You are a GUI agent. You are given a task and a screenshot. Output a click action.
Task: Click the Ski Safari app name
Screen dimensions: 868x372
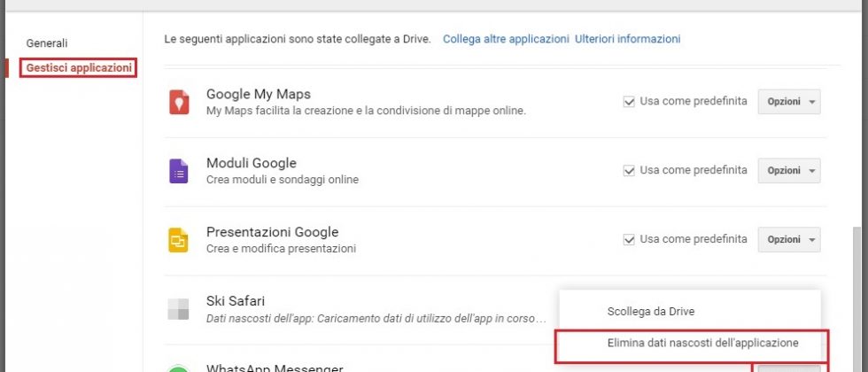(236, 301)
